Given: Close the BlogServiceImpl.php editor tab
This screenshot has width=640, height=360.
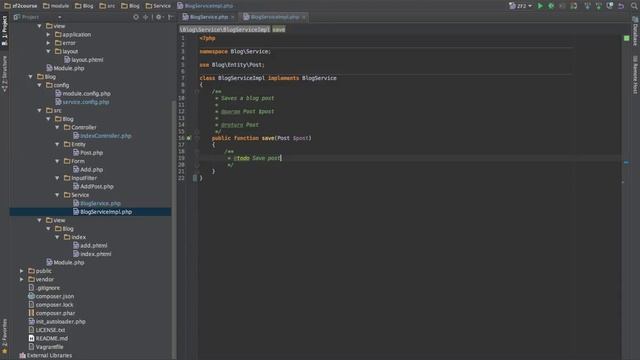Looking at the screenshot, I should point(304,17).
